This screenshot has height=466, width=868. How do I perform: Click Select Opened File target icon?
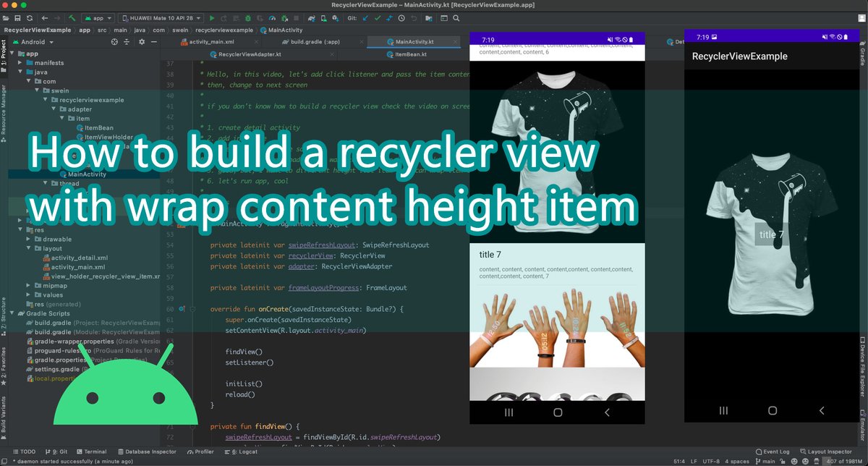pos(114,42)
